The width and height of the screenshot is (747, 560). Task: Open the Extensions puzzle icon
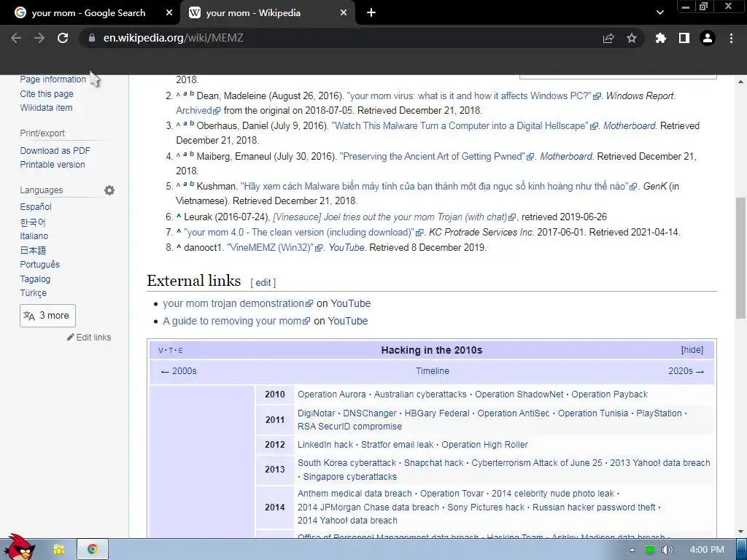pos(661,38)
